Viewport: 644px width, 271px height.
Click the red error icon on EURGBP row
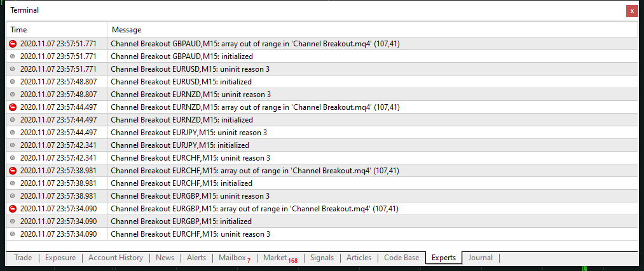[x=13, y=209]
